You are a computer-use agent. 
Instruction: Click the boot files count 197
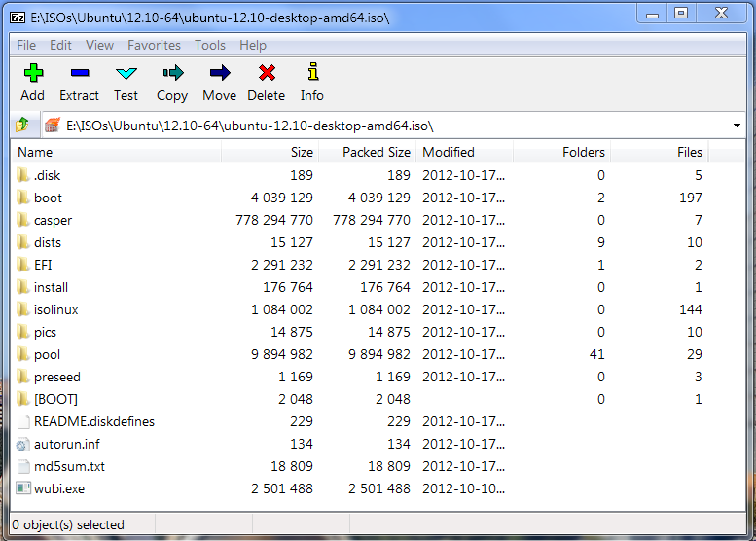point(691,198)
